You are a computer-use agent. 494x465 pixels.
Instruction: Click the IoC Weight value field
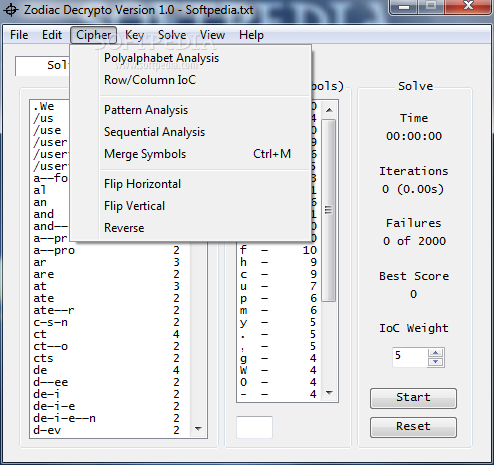pos(410,357)
